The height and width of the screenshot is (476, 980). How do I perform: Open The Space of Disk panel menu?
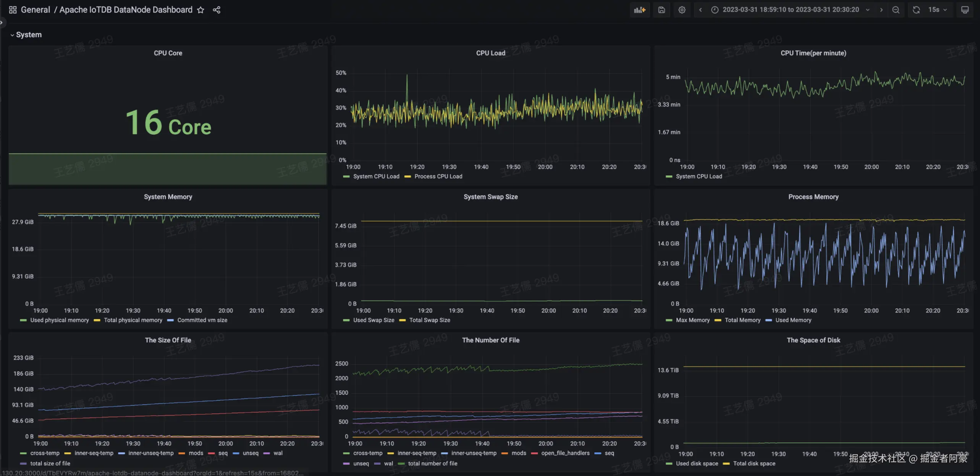pos(813,340)
